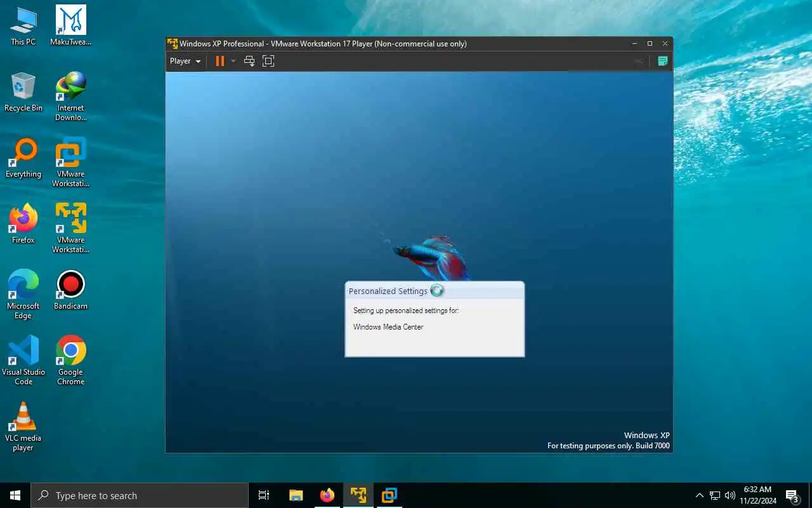Screen dimensions: 812x508
Task: Close the VMware Player window
Action: point(665,44)
